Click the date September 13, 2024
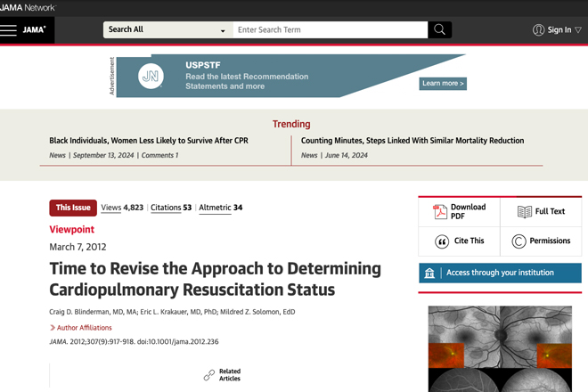 pyautogui.click(x=103, y=155)
